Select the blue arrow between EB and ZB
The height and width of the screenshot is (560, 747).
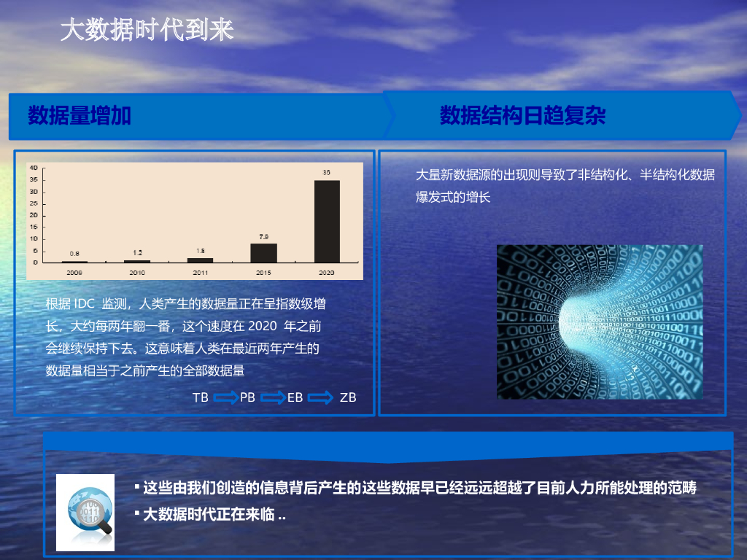click(x=322, y=398)
